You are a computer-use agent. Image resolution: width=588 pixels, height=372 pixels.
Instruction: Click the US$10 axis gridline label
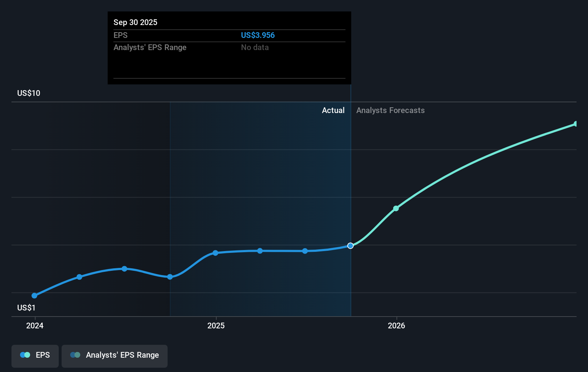[x=28, y=93]
